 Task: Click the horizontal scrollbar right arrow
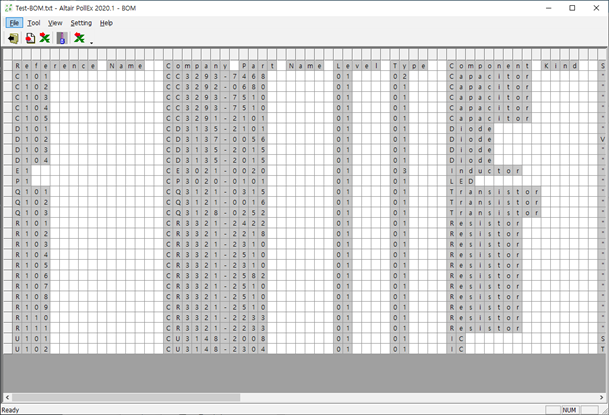point(603,398)
